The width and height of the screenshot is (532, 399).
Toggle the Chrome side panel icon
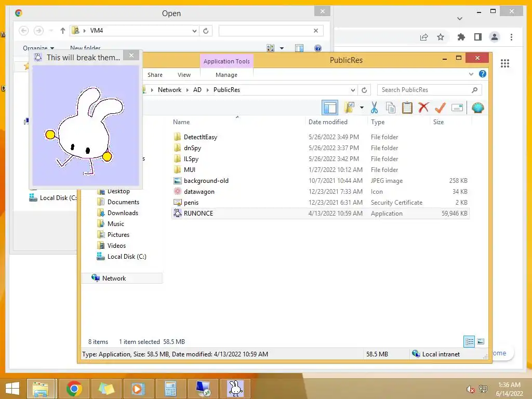(478, 37)
